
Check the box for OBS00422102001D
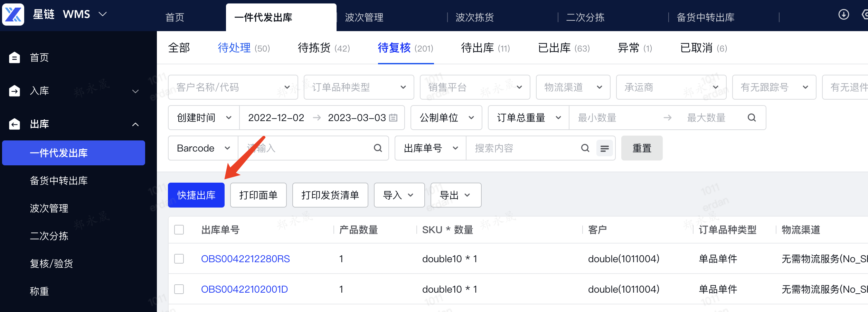(x=179, y=289)
